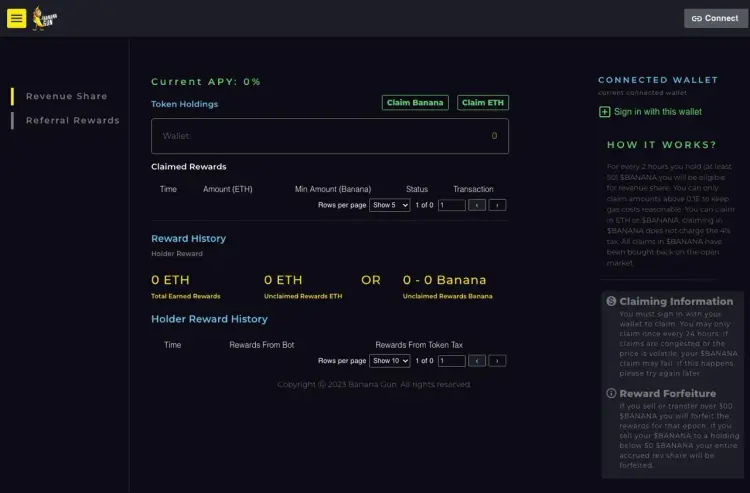Screen dimensions: 750x493
Task: Click the Connect wallet button
Action: (715, 18)
